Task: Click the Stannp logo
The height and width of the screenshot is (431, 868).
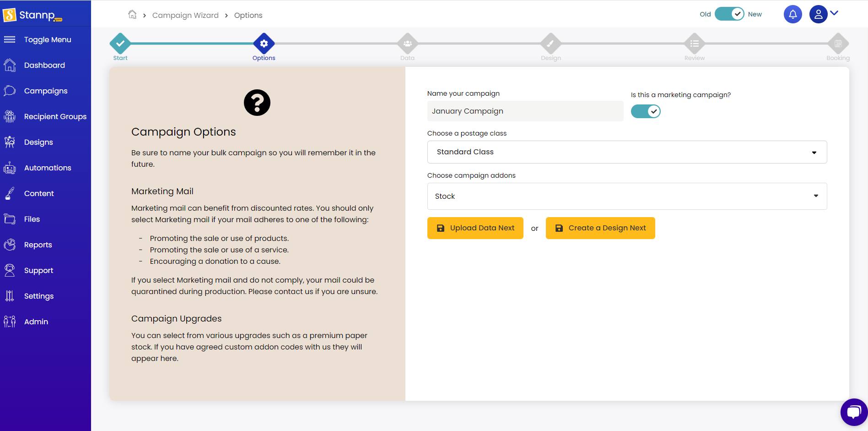Action: click(32, 15)
